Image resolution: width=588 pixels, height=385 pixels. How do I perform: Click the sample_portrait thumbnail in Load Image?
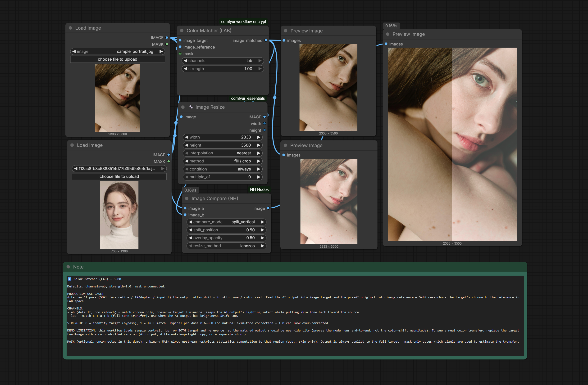click(x=118, y=98)
